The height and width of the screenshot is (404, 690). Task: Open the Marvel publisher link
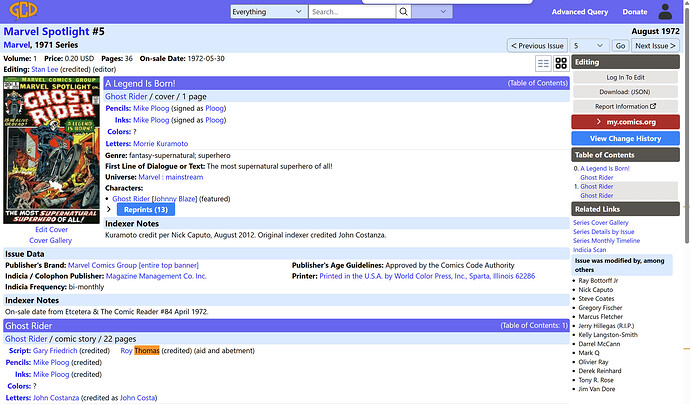coord(17,45)
